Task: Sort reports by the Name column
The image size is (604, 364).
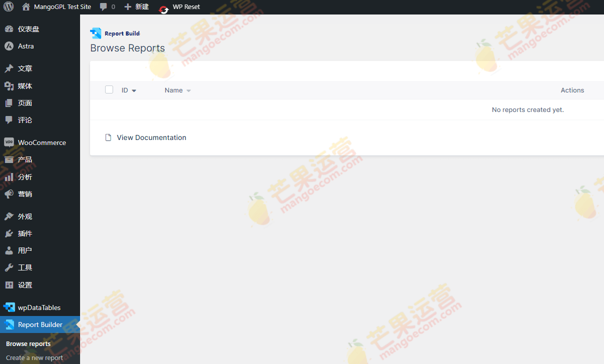Action: click(x=174, y=90)
